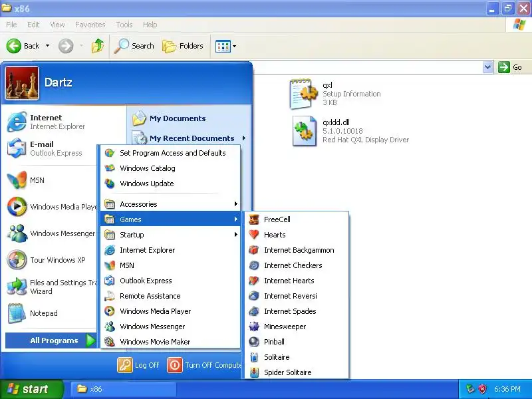The height and width of the screenshot is (399, 532).
Task: Click the Start button
Action: click(x=31, y=389)
